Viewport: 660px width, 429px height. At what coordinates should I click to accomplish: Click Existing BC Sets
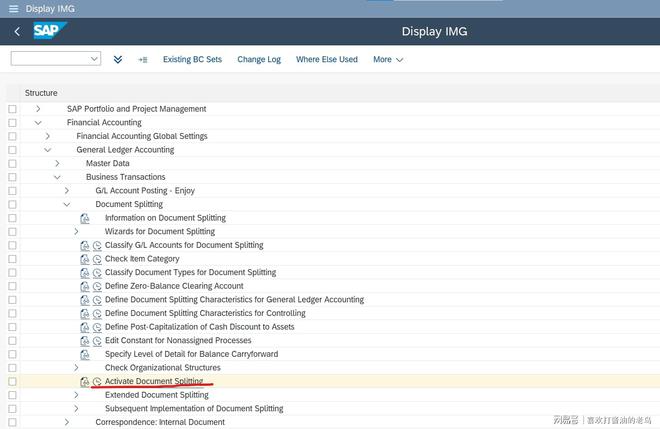coord(192,59)
